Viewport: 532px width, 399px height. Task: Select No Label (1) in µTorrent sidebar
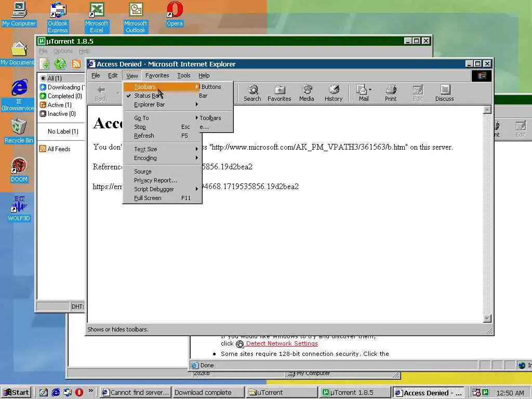(x=63, y=131)
